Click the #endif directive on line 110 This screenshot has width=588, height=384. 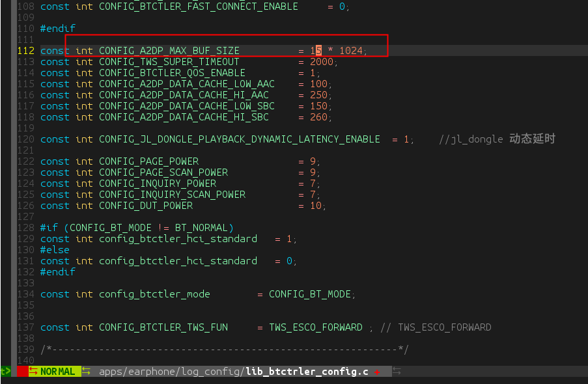click(x=58, y=29)
